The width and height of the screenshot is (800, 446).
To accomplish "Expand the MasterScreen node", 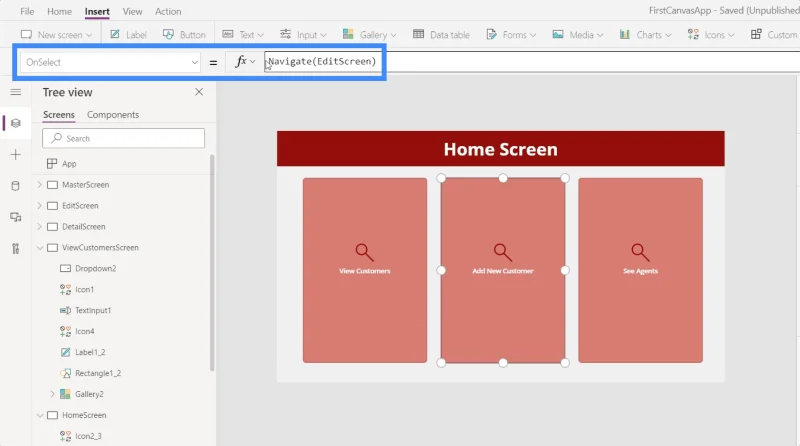I will [x=40, y=185].
